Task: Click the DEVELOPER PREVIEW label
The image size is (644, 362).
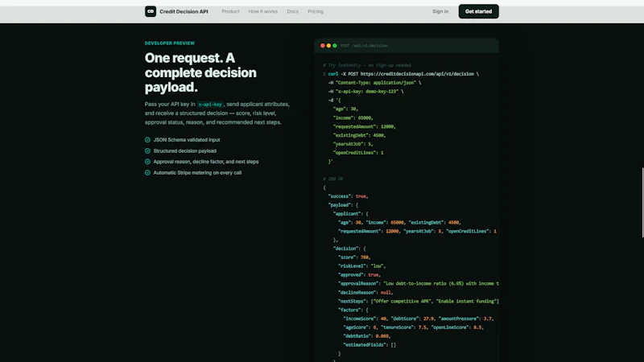Action: point(170,43)
